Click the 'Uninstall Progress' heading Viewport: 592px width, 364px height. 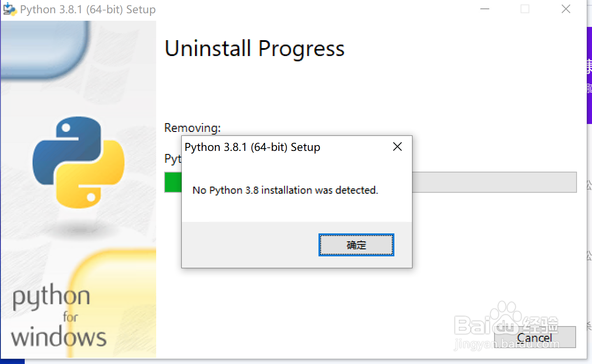255,49
